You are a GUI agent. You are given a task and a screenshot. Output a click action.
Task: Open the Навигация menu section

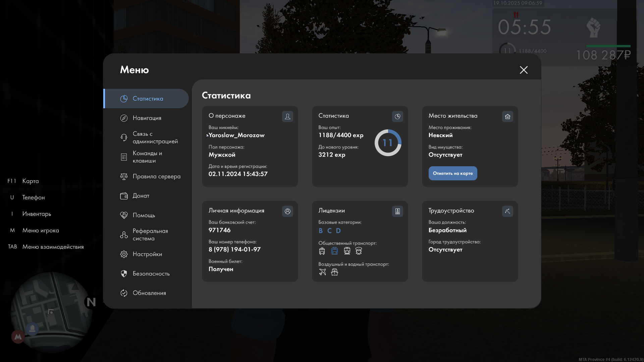(x=147, y=118)
